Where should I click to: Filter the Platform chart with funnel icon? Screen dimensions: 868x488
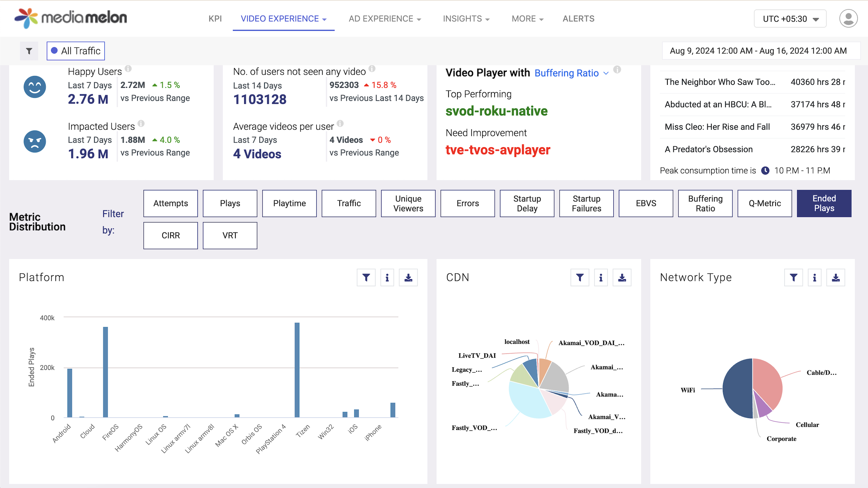[366, 277]
